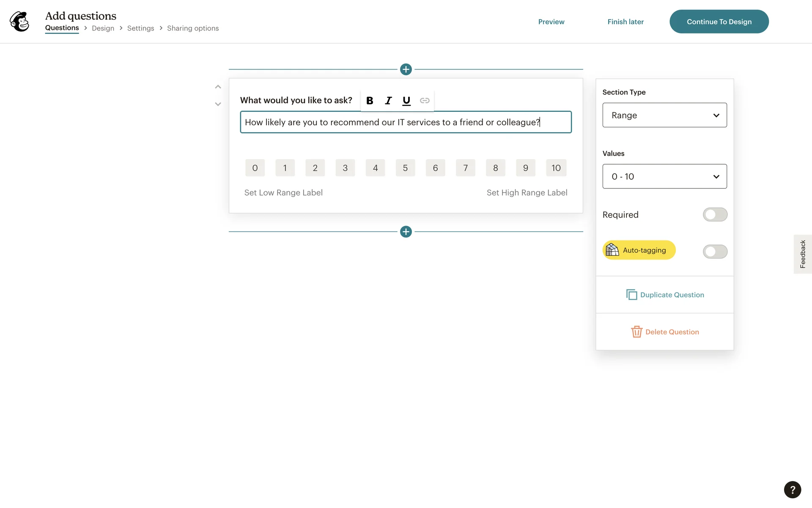Click Duplicate Question
The width and height of the screenshot is (812, 508).
coord(665,295)
